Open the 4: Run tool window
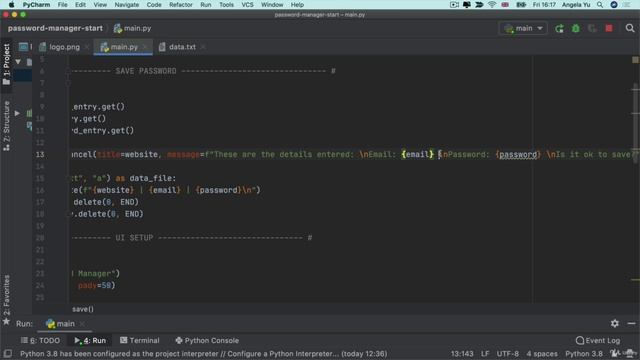The image size is (640, 360). coord(90,340)
